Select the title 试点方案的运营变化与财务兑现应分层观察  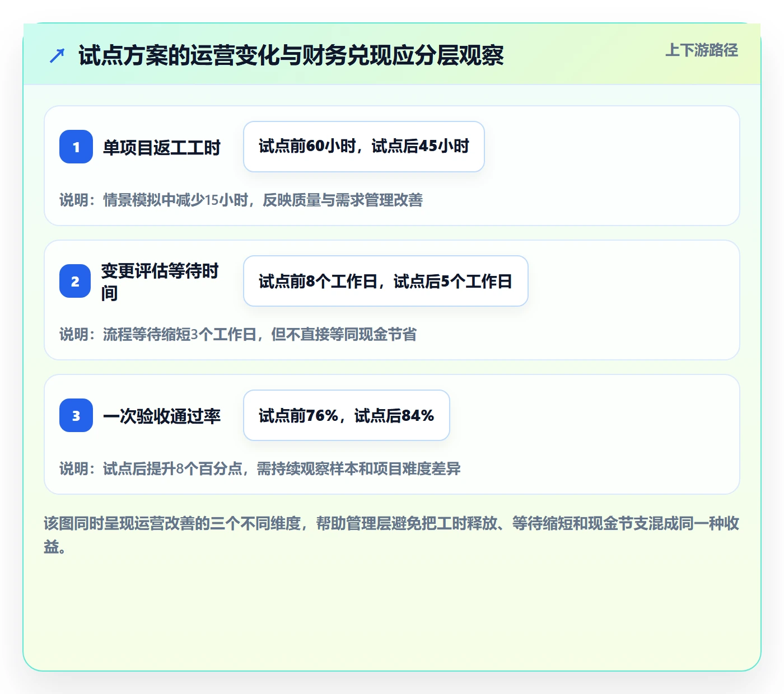pyautogui.click(x=291, y=55)
